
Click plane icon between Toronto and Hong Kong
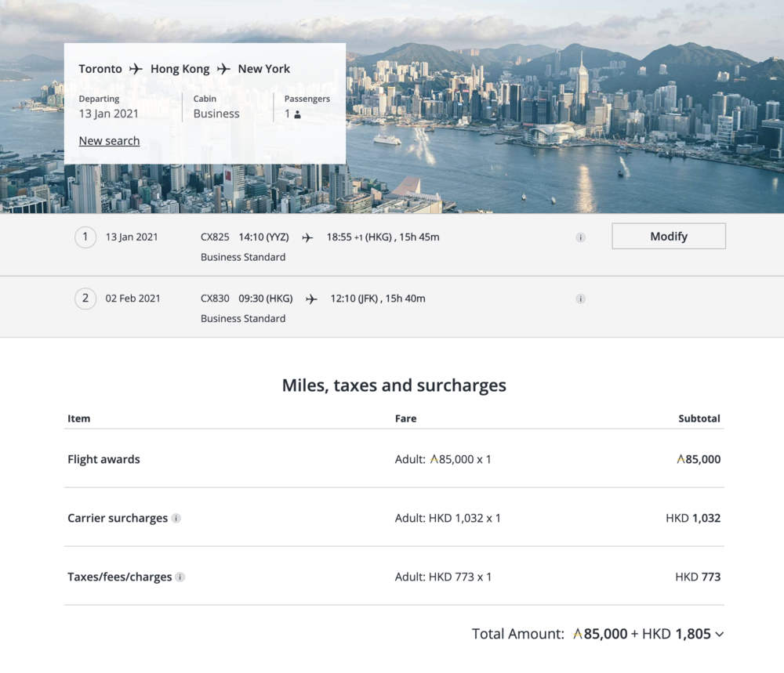tap(136, 69)
